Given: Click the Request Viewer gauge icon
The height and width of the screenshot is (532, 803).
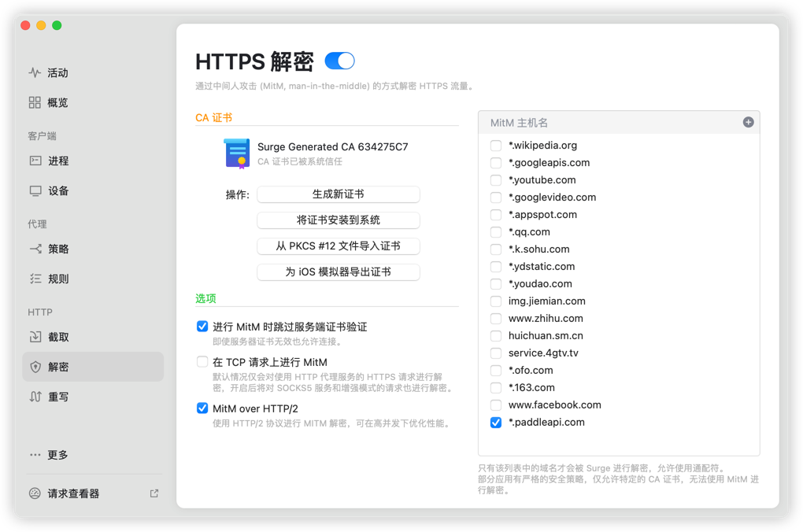Looking at the screenshot, I should [35, 493].
